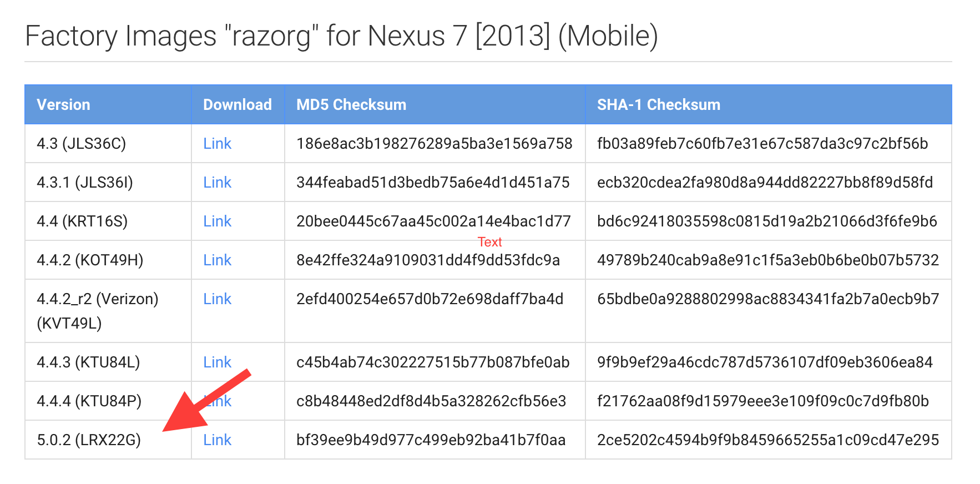Open the 4.4.2 (KOT49H) download link
980x484 pixels.
tap(217, 260)
